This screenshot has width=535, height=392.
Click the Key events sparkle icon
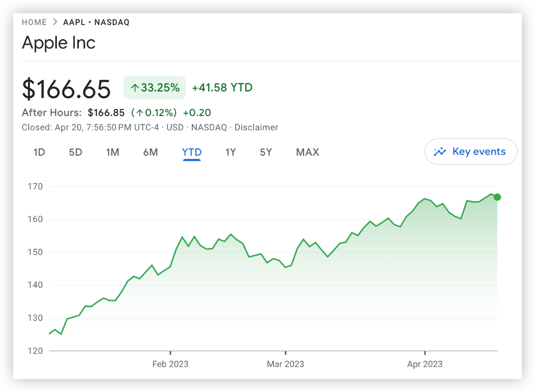point(440,152)
